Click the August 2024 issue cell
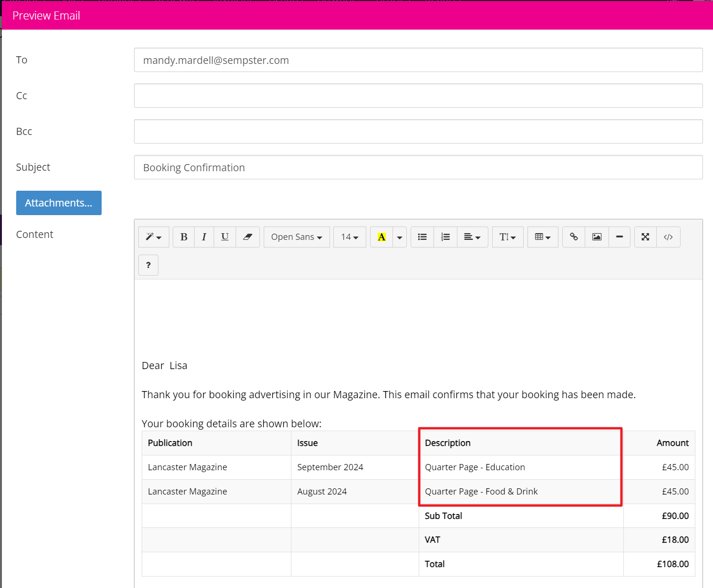This screenshot has width=713, height=588. pyautogui.click(x=355, y=492)
